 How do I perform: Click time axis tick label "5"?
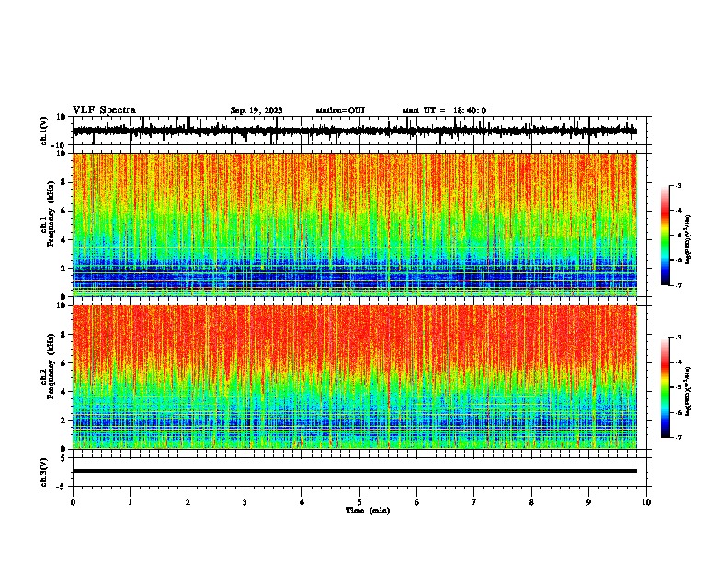tap(359, 502)
